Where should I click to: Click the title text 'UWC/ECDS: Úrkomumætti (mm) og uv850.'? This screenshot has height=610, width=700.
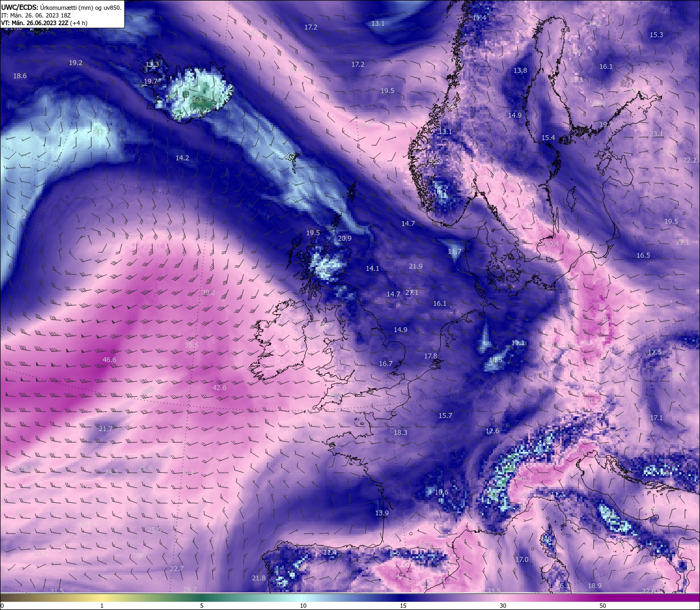(x=61, y=7)
